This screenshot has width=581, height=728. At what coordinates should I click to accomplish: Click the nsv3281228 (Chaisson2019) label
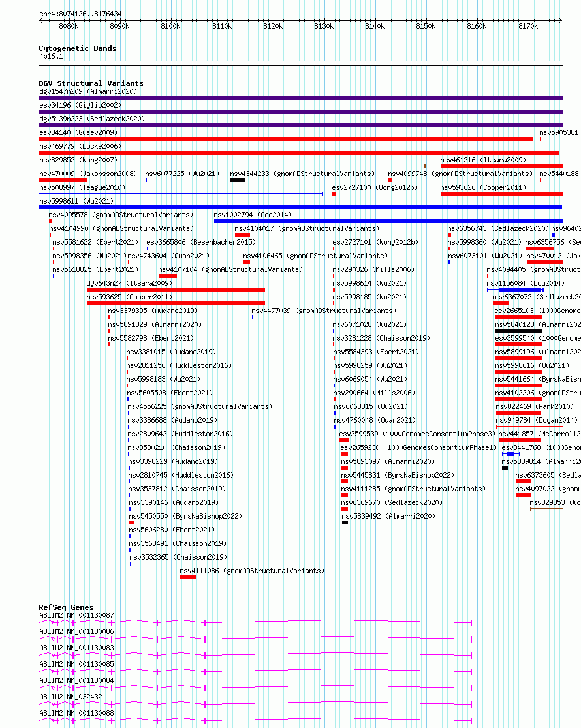pyautogui.click(x=381, y=338)
